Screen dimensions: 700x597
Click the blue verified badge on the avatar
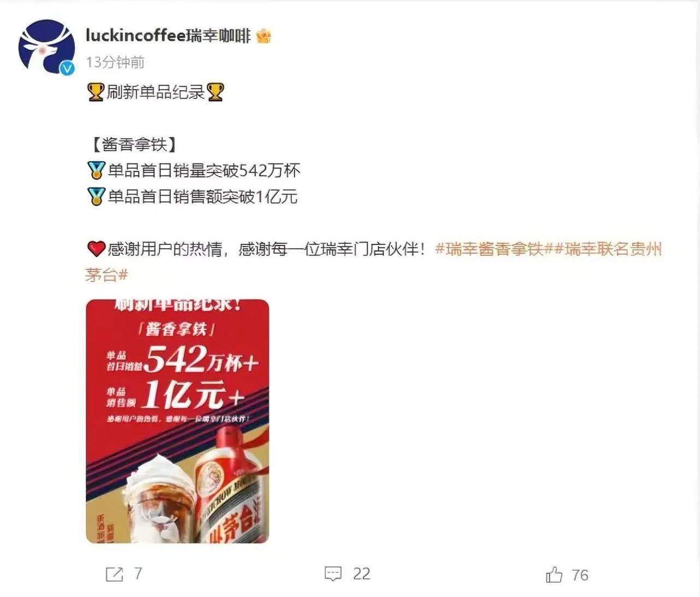point(67,67)
